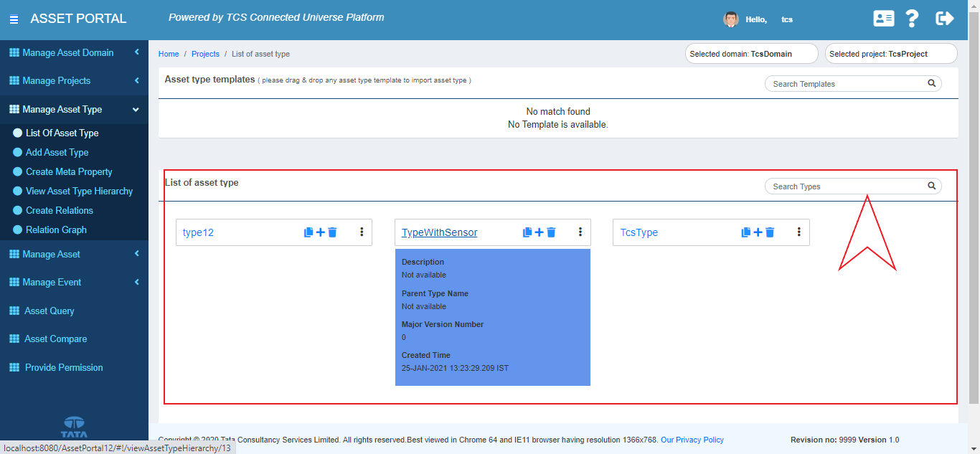Click Created Time value 25-JAN-2021

[455, 368]
